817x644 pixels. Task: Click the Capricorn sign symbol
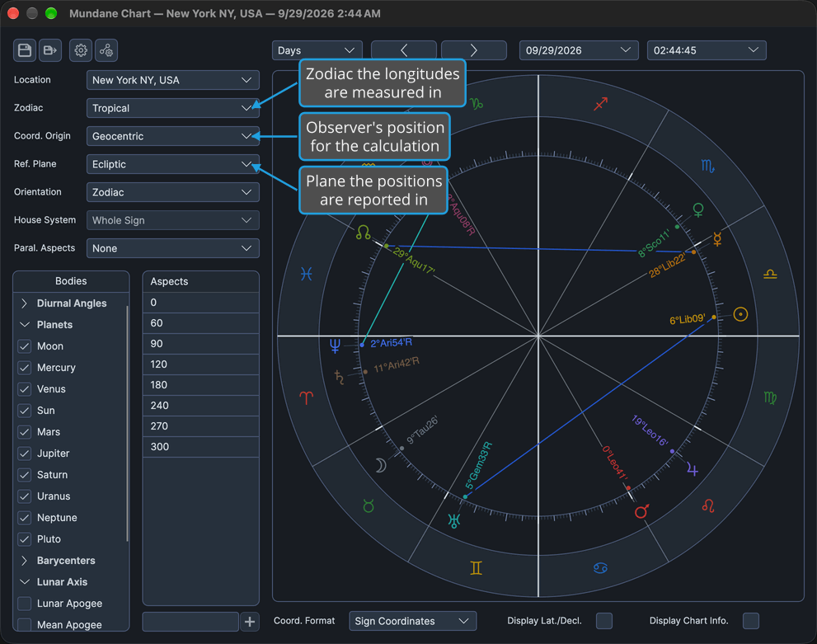(477, 103)
